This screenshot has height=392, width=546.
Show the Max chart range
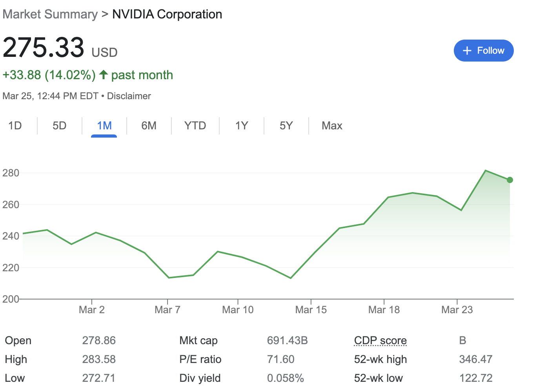(x=332, y=126)
